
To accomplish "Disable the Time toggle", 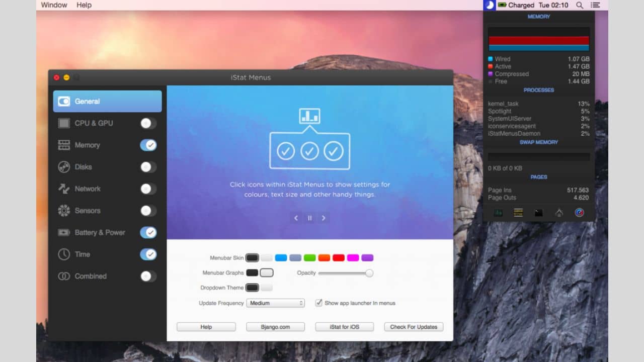I will [148, 254].
